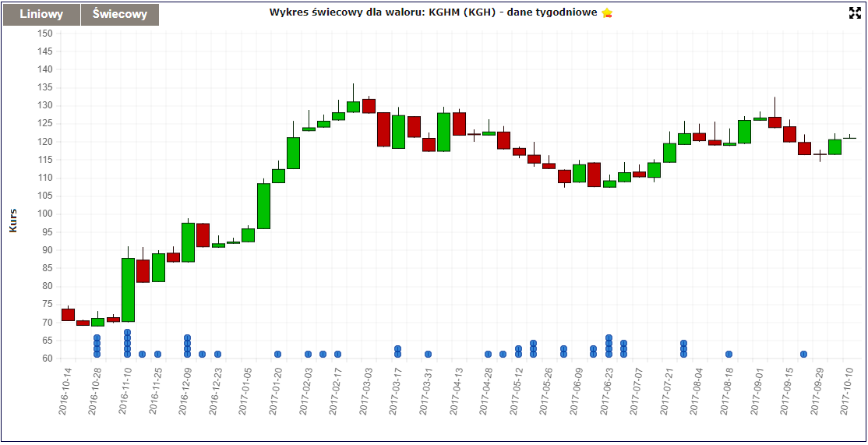Viewport: 868px width, 445px height.
Task: Select the green candle at 2017-07-21
Action: (x=670, y=153)
